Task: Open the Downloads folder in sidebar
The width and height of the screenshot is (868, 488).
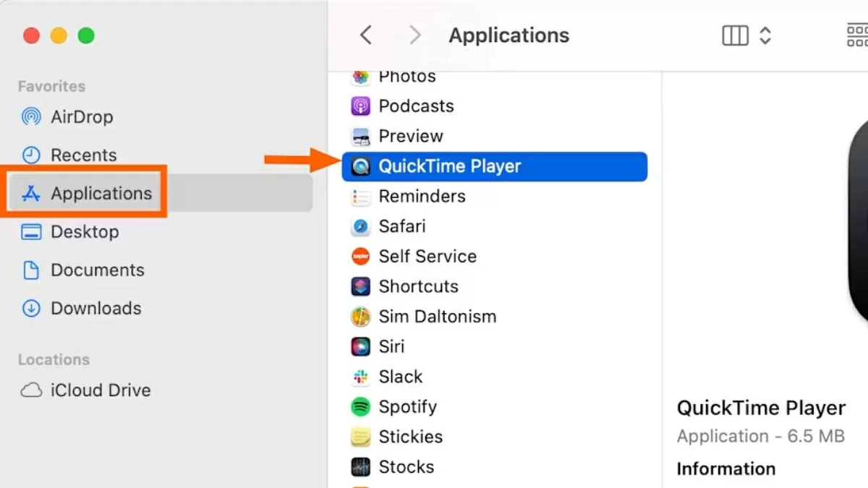Action: point(95,309)
